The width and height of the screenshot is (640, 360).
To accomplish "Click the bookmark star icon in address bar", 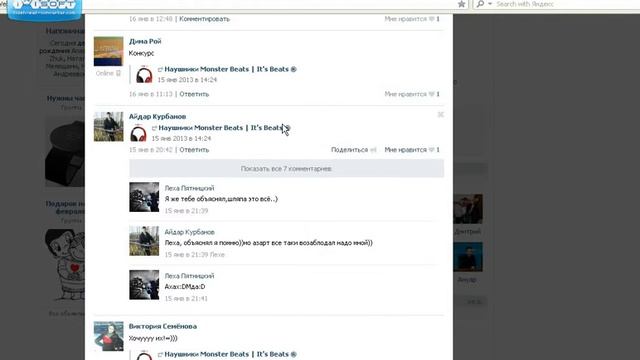I will point(461,4).
